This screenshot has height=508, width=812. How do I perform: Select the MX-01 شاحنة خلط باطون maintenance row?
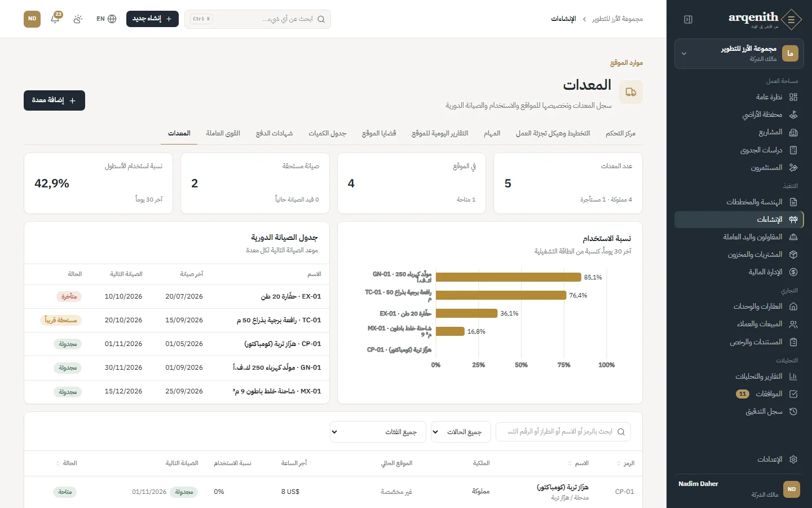point(177,392)
